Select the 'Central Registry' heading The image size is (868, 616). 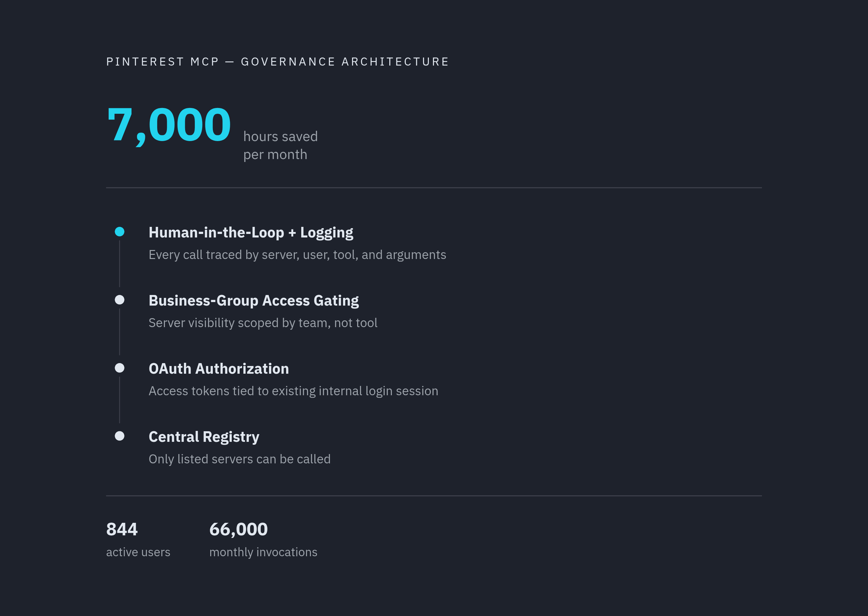[x=204, y=437]
